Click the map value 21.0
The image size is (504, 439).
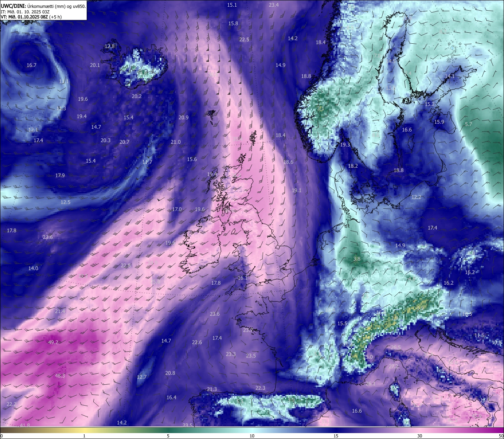click(x=176, y=142)
